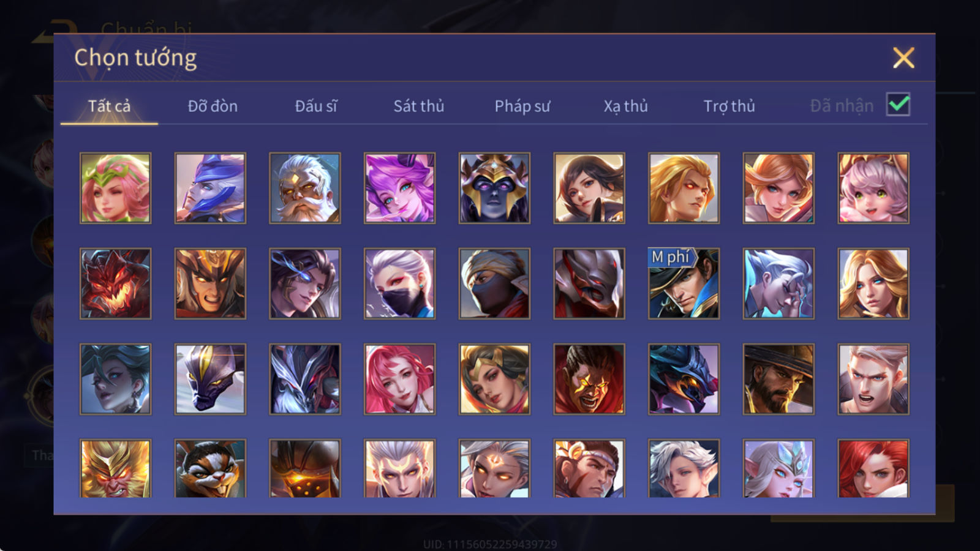The width and height of the screenshot is (980, 551).
Task: Select the raccoon hero portrait
Action: [x=210, y=468]
